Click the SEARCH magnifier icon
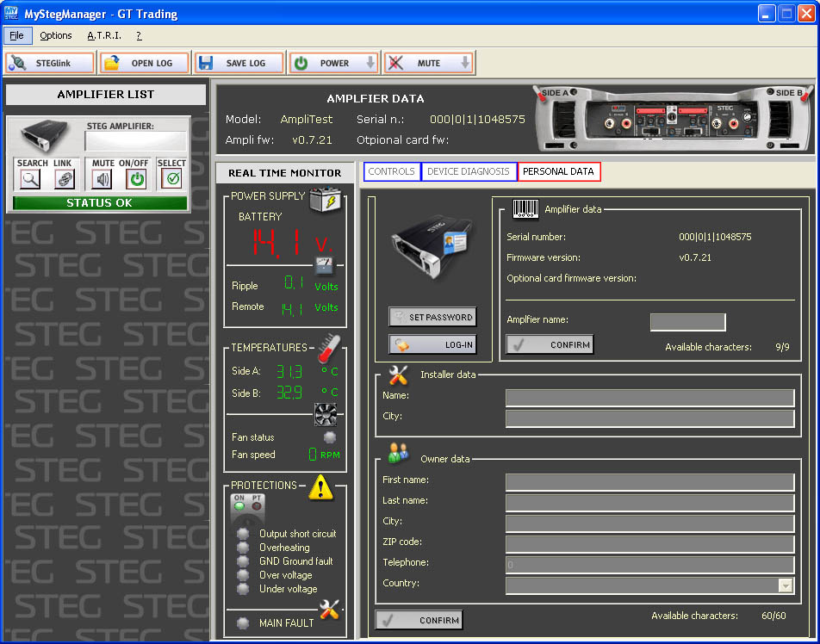The image size is (820, 644). pos(30,179)
